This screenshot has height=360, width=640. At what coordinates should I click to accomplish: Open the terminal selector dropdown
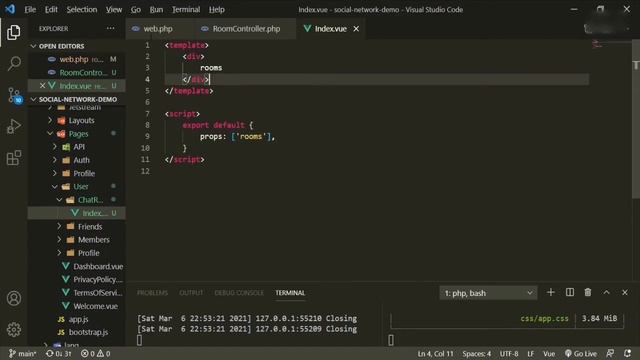point(488,293)
